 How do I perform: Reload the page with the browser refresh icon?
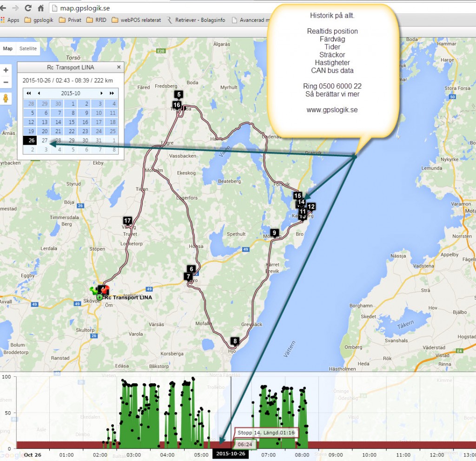pyautogui.click(x=28, y=8)
